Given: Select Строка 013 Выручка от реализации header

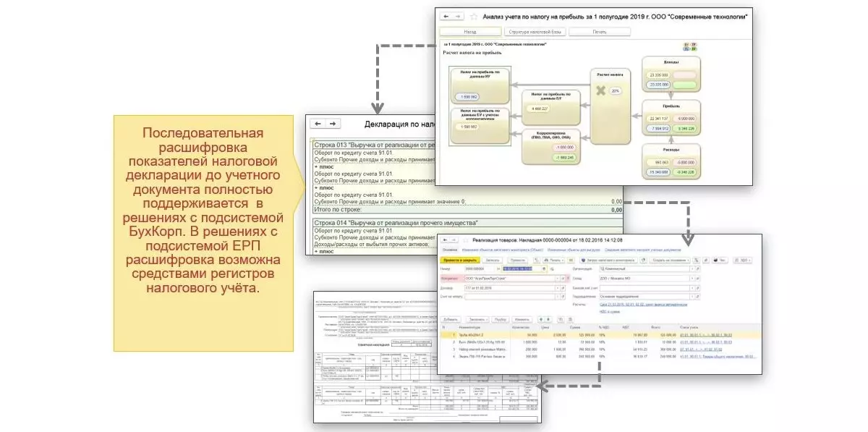Looking at the screenshot, I should point(374,145).
